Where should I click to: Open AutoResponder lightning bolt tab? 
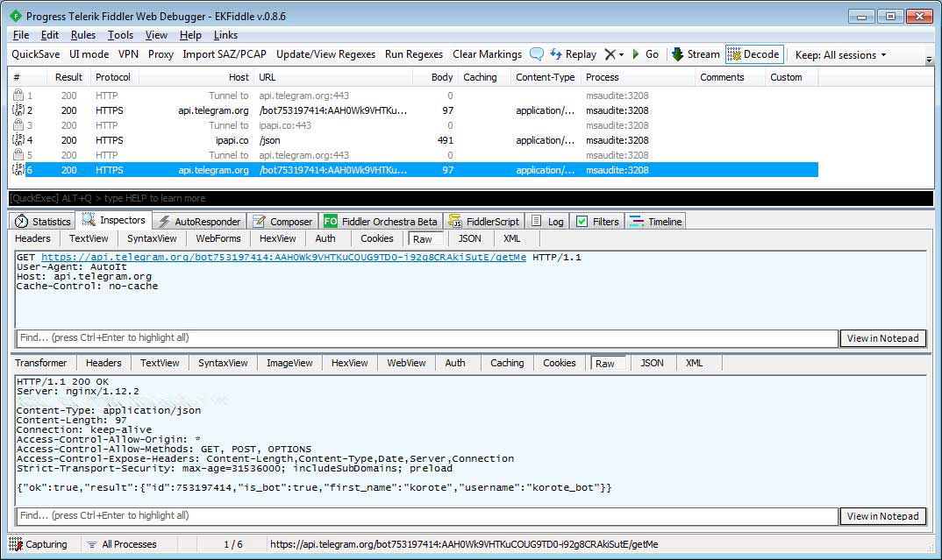tap(164, 222)
